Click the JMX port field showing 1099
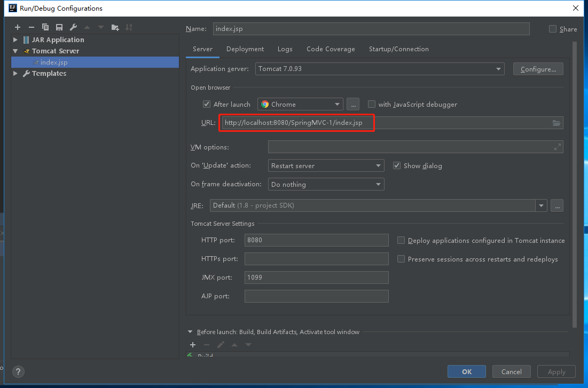Image resolution: width=588 pixels, height=388 pixels. pyautogui.click(x=317, y=278)
